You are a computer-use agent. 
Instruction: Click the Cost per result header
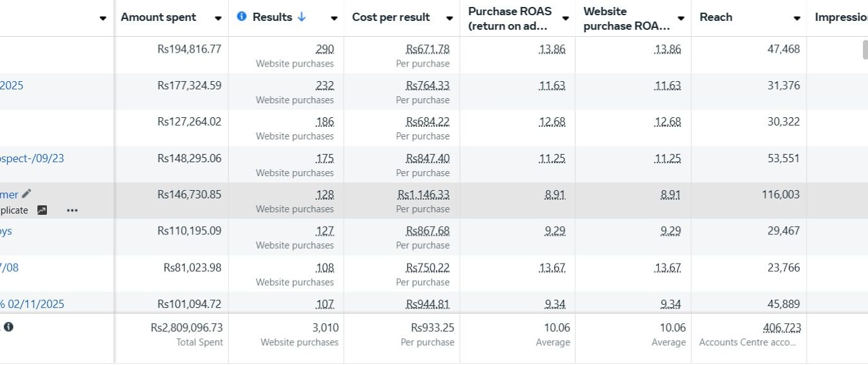391,17
